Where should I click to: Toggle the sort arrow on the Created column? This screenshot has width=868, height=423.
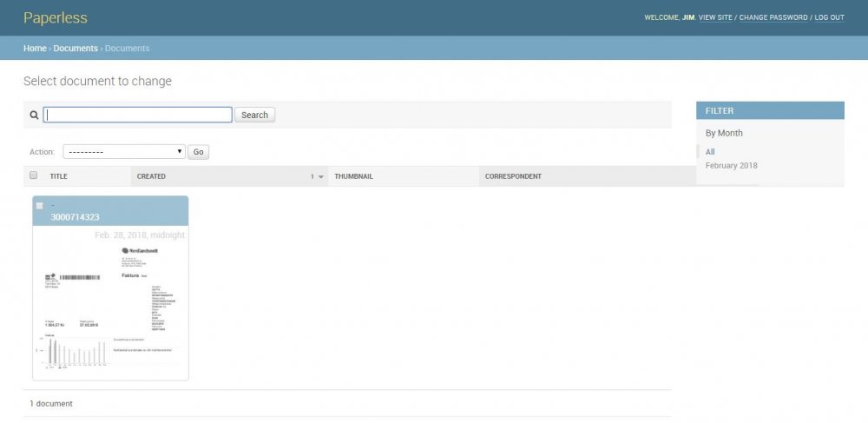321,177
